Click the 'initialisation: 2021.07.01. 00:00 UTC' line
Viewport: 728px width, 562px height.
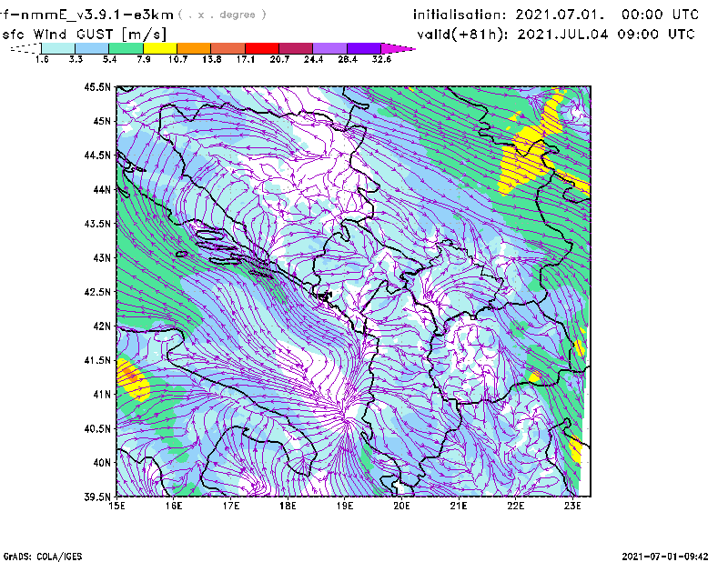click(556, 15)
